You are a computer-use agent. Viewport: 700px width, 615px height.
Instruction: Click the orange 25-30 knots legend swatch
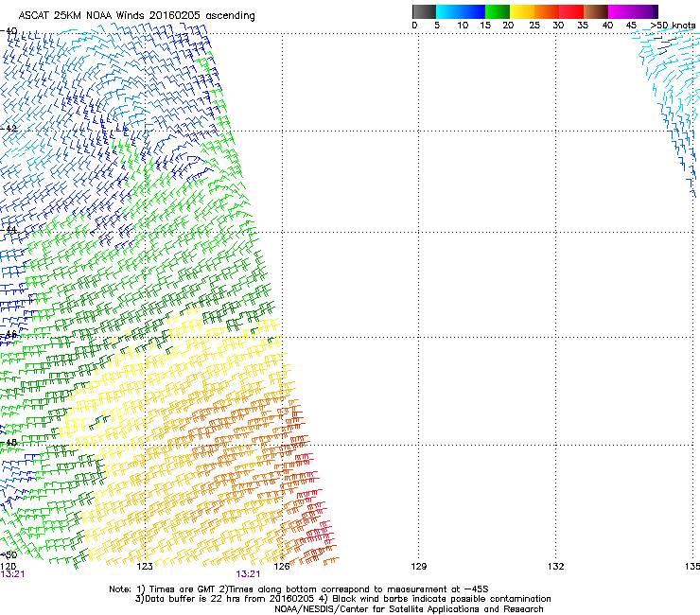547,11
